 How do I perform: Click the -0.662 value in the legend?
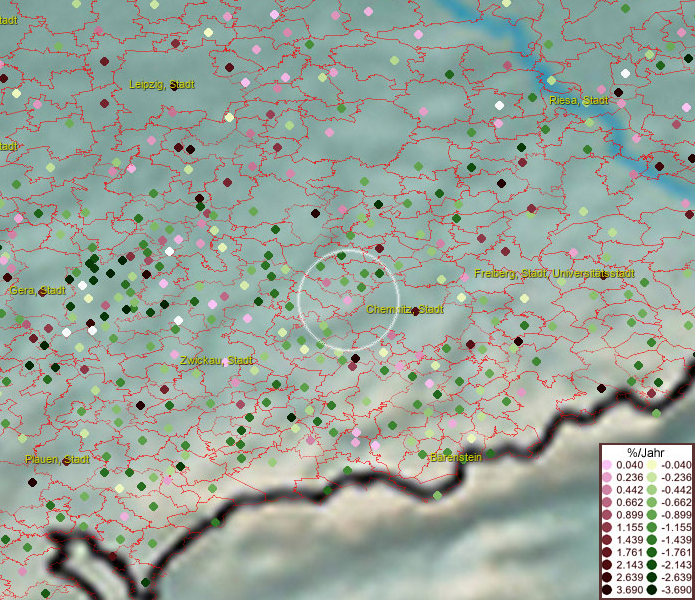(x=676, y=503)
